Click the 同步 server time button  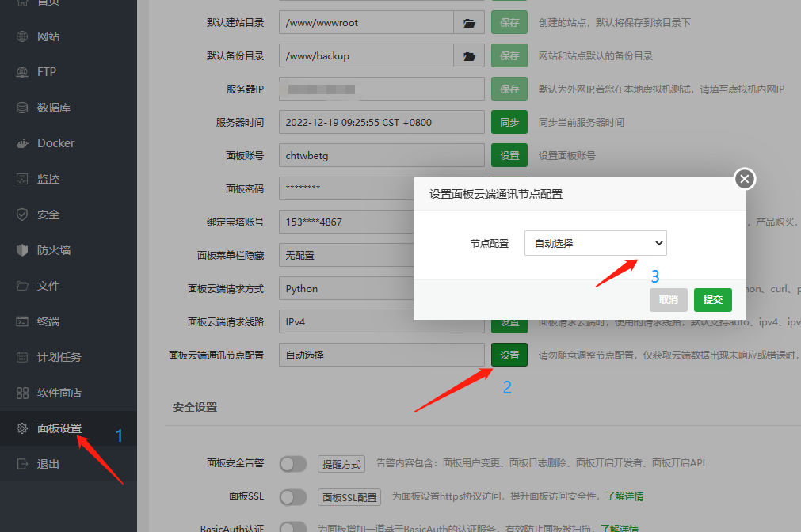pos(509,123)
